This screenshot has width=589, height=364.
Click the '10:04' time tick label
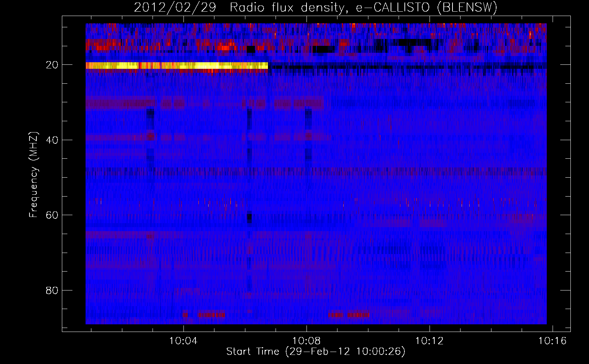click(183, 341)
